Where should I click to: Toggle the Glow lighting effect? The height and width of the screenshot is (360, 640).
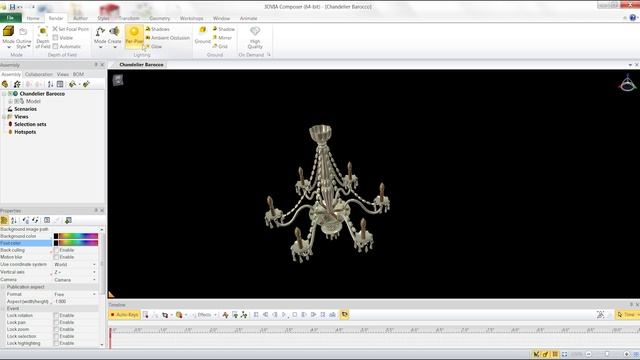click(154, 47)
